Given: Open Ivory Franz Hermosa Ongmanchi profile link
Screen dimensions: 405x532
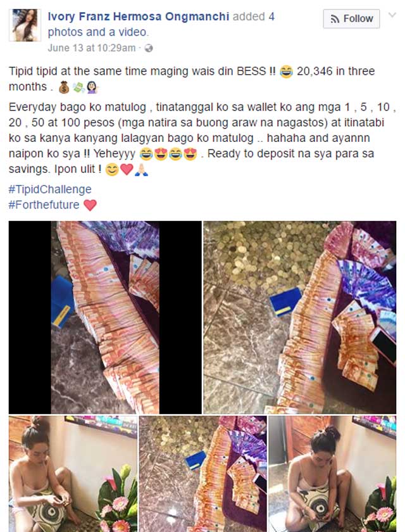Looking at the screenshot, I should coord(139,16).
